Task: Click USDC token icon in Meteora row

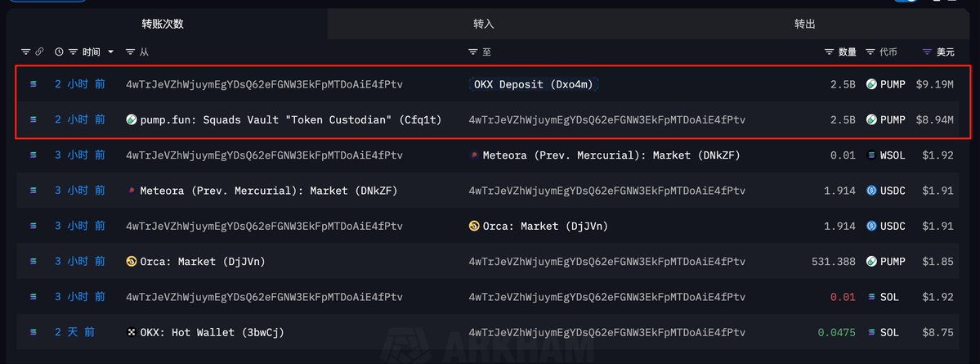Action: point(871,191)
